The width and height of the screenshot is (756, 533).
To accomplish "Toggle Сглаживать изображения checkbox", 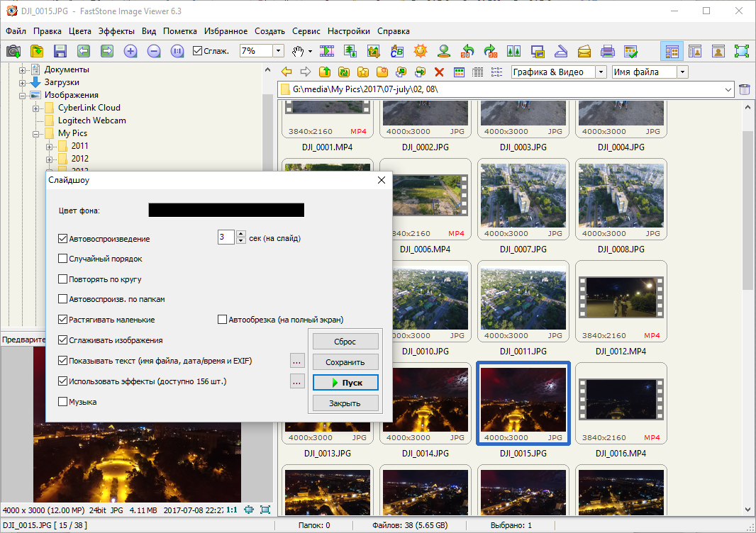I will [x=62, y=340].
